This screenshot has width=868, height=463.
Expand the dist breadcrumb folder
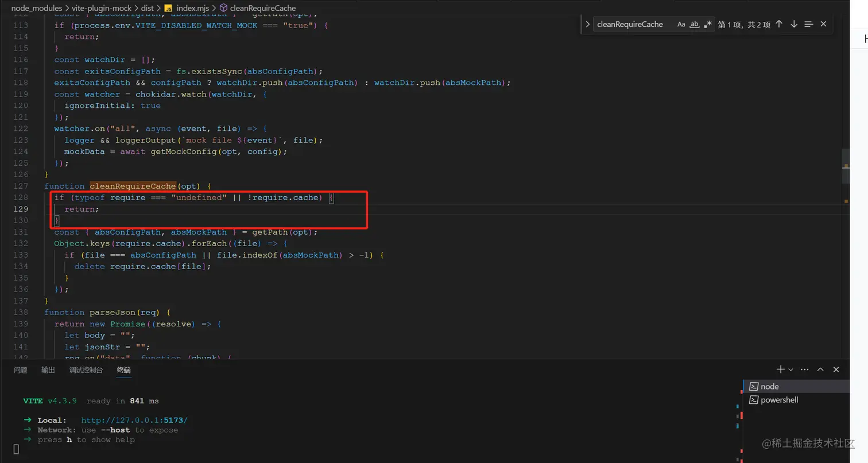click(x=148, y=8)
